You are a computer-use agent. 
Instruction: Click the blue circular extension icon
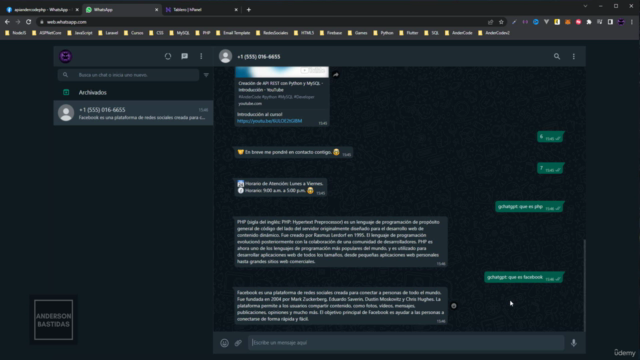536,22
